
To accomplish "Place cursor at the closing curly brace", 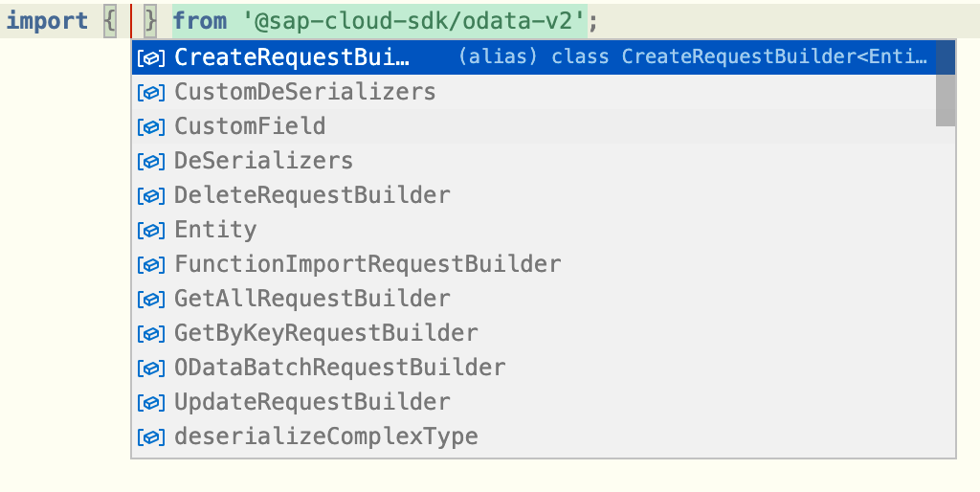I will [150, 20].
